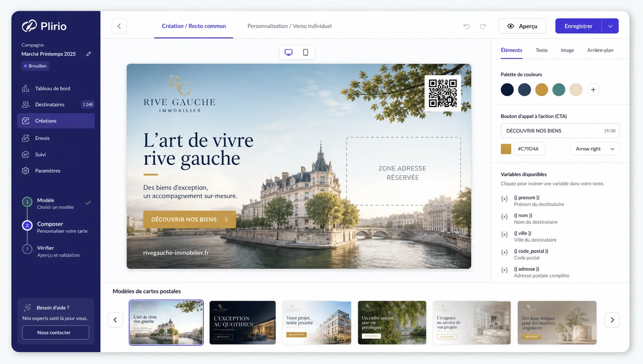The image size is (643, 364).
Task: Click the ville variable icon
Action: click(x=504, y=234)
